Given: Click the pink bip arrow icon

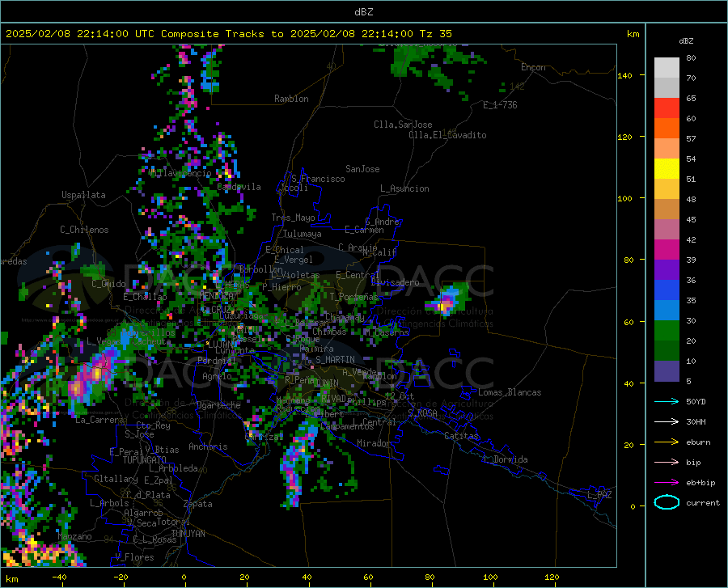Looking at the screenshot, I should click(x=667, y=463).
